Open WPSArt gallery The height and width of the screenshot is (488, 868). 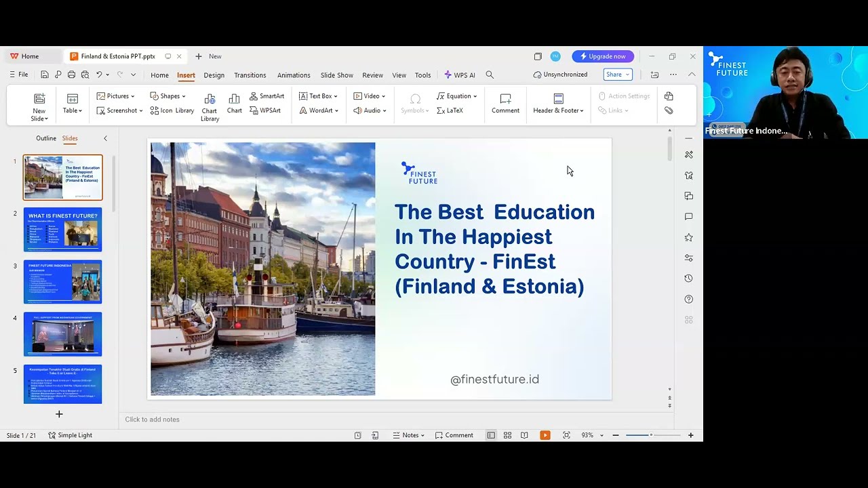pos(265,110)
